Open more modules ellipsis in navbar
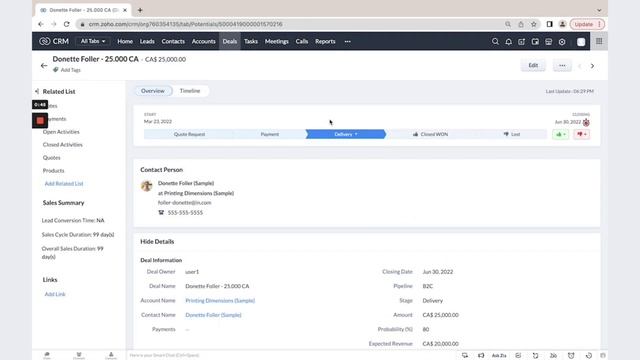 [x=347, y=42]
